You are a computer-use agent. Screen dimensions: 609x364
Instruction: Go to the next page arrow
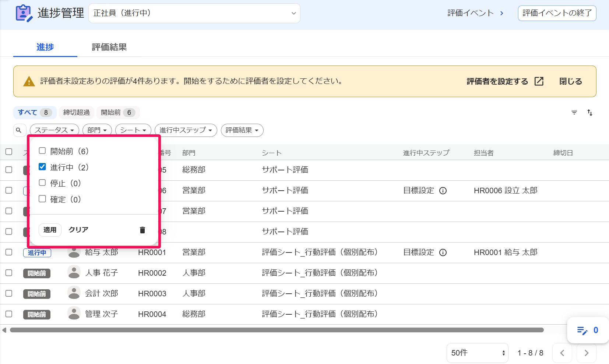tap(587, 353)
